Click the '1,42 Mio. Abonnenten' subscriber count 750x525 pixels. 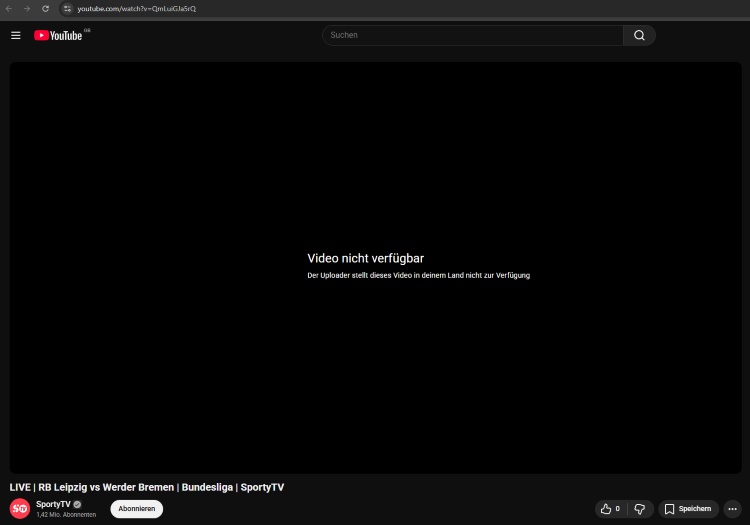[x=66, y=515]
